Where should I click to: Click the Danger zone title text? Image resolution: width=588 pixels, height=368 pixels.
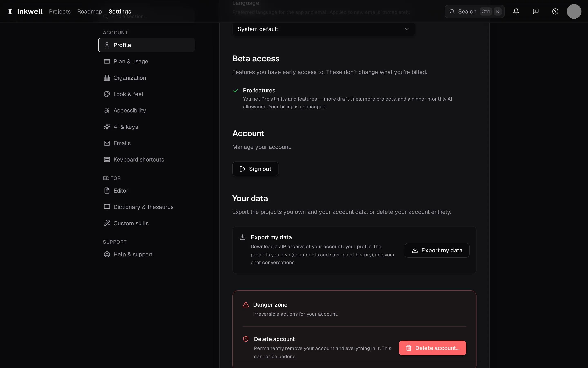pos(270,305)
